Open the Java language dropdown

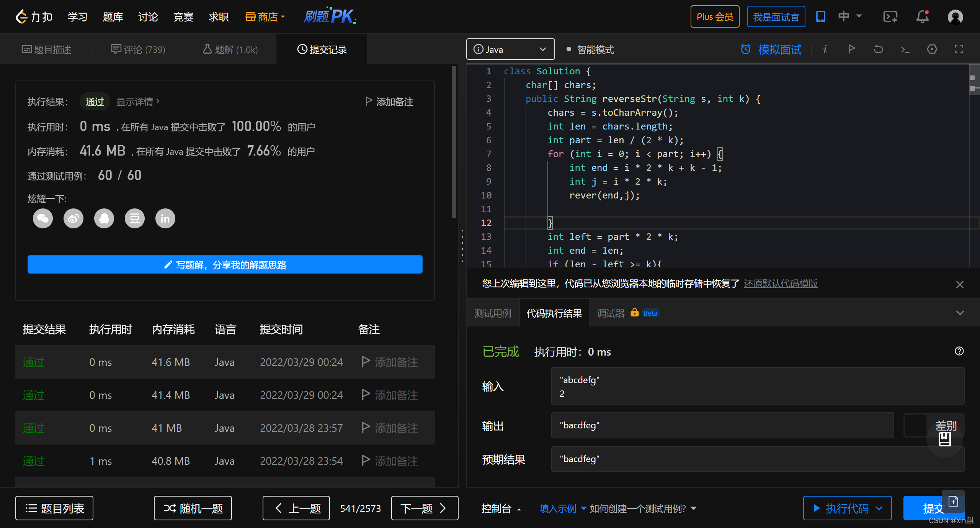(510, 49)
